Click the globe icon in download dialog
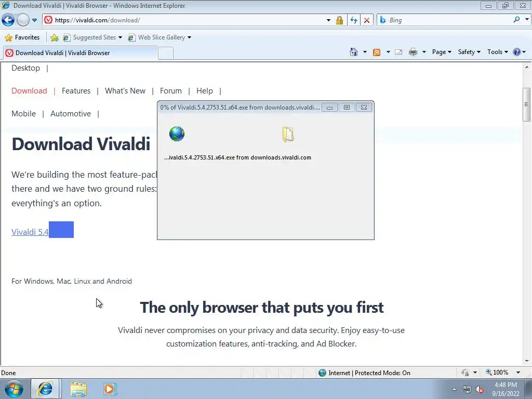 (x=177, y=134)
